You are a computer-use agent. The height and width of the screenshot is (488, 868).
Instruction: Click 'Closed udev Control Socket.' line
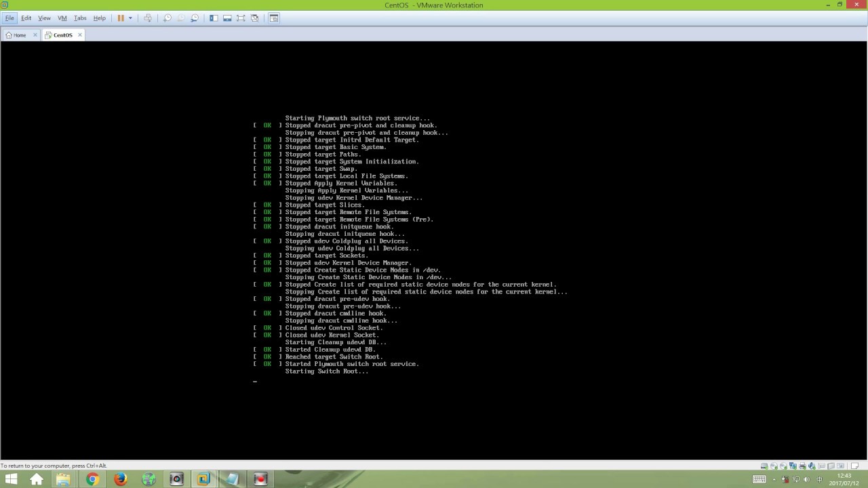coord(334,328)
